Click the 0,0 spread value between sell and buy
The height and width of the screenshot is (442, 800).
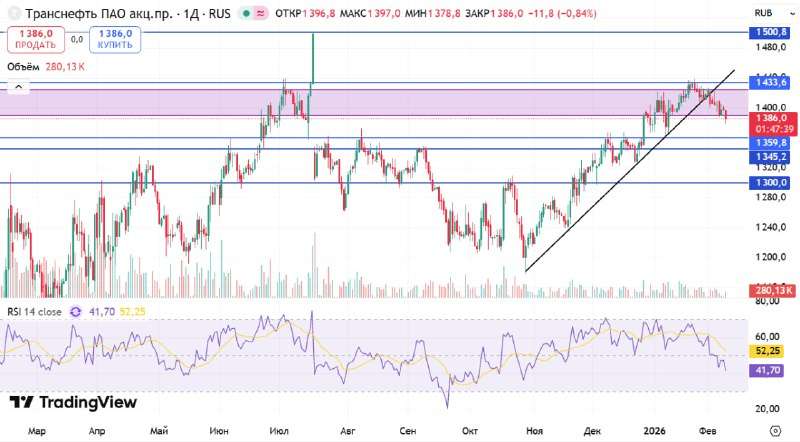click(x=77, y=39)
